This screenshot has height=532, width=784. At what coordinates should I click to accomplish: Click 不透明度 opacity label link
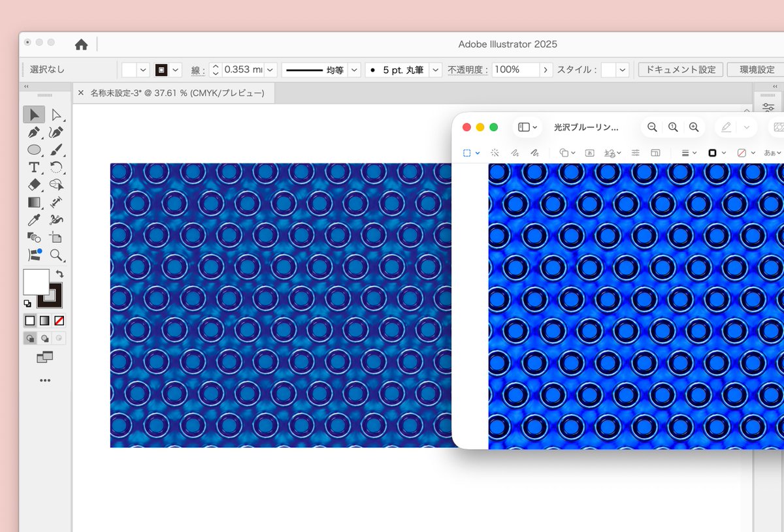pos(468,70)
